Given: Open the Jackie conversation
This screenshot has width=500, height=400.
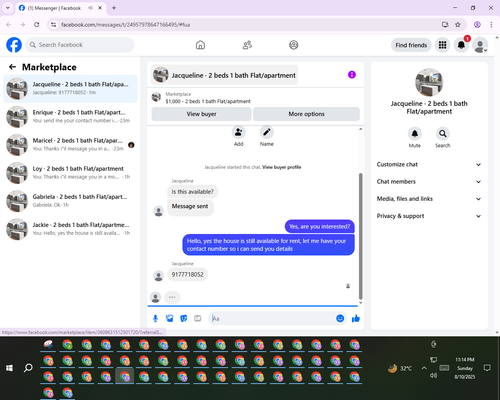Looking at the screenshot, I should (70, 229).
